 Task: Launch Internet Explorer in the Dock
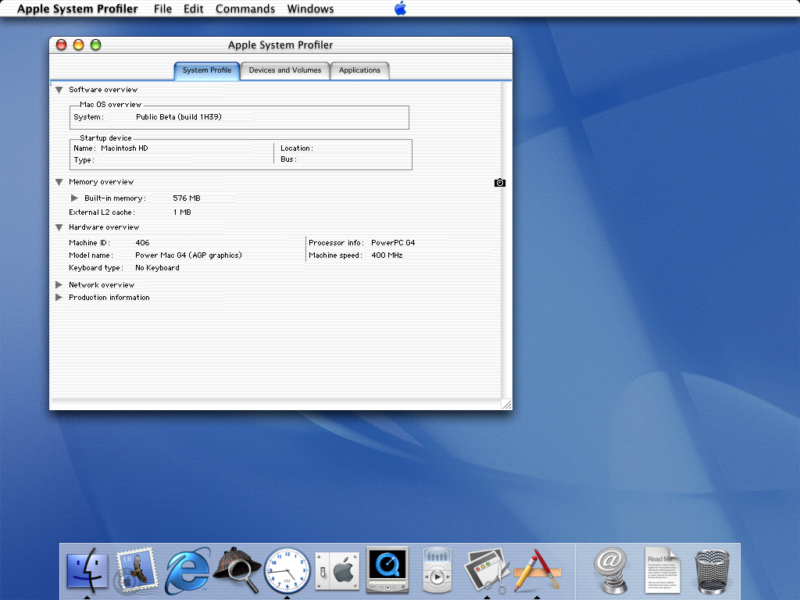(x=187, y=570)
